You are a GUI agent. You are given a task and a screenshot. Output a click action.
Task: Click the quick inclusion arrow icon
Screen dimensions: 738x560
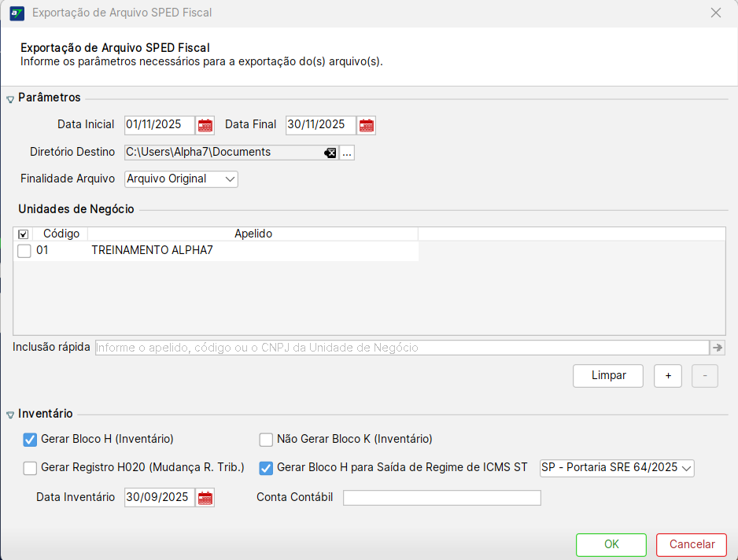(717, 348)
